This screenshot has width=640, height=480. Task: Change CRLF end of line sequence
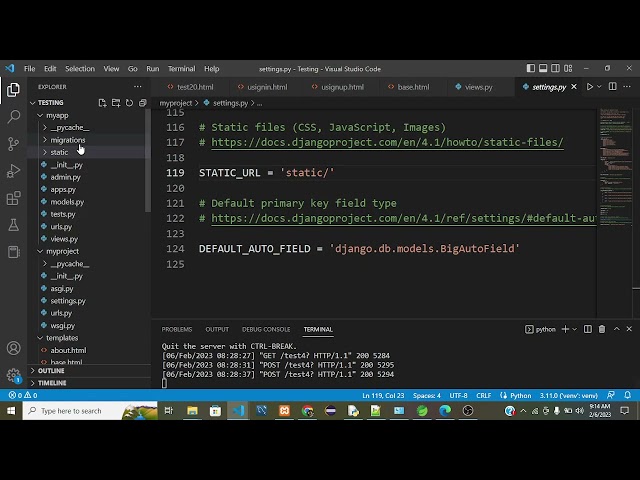[x=484, y=396]
